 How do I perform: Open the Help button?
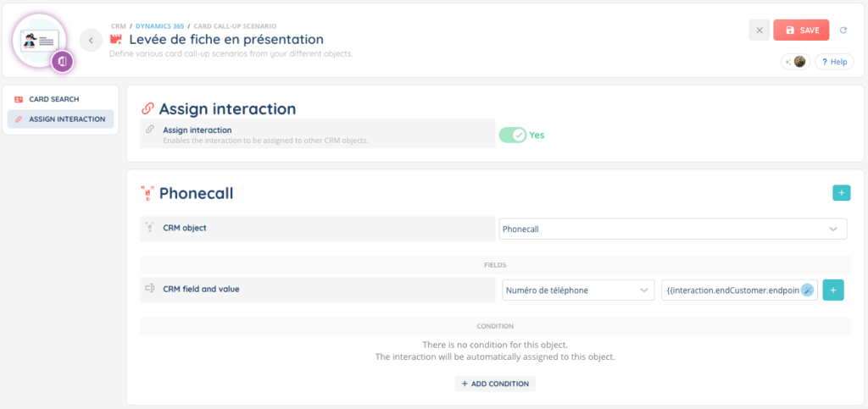coord(834,62)
